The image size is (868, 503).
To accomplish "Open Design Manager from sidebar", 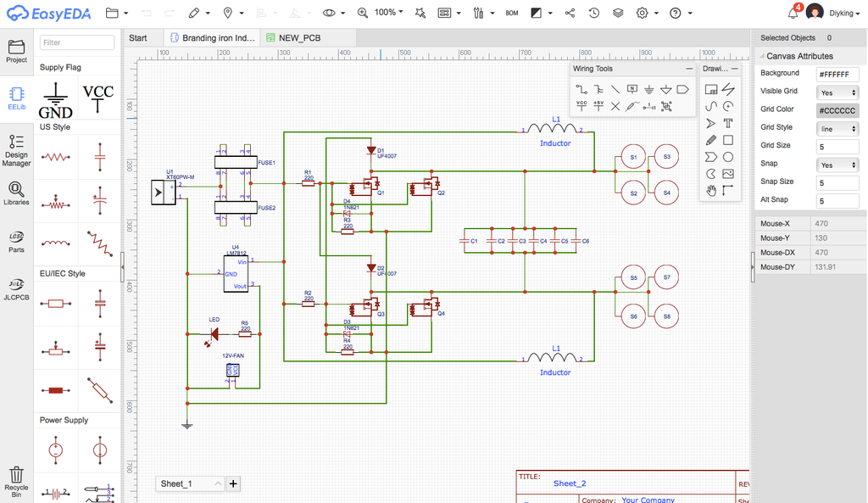I will 16,149.
